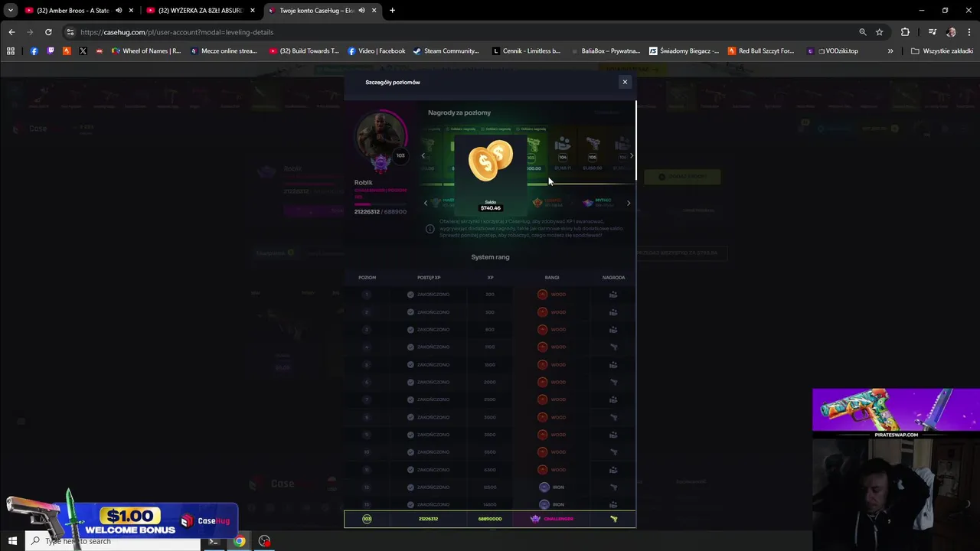Go to next rank with right chevron
Viewport: 980px width, 551px height.
point(629,203)
